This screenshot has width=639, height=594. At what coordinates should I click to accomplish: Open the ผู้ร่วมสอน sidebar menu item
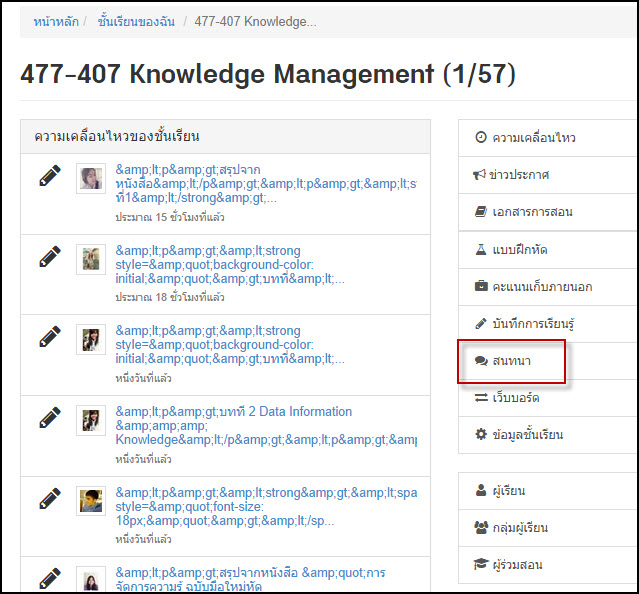pos(547,565)
